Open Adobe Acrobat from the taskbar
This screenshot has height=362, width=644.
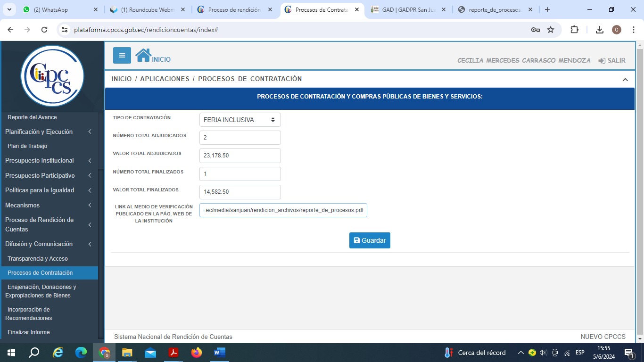[173, 353]
